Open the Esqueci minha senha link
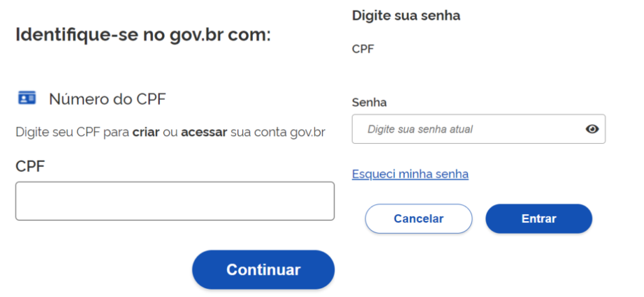The width and height of the screenshot is (644, 297). pos(410,175)
